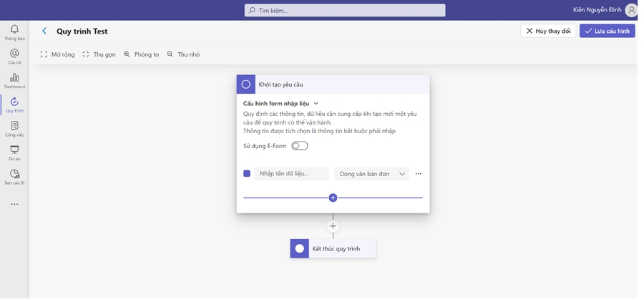This screenshot has width=644, height=302.
Task: Collapse Cấu hình form nhập liệu section
Action: 316,103
